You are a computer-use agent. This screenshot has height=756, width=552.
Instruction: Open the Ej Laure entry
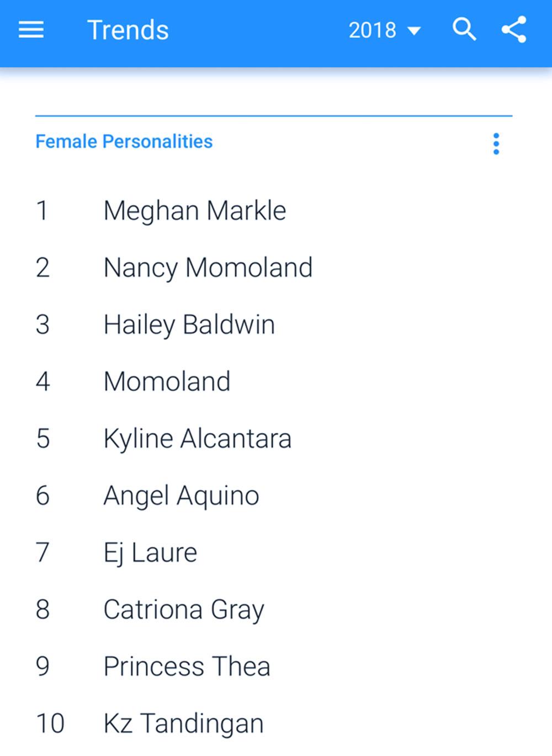150,553
